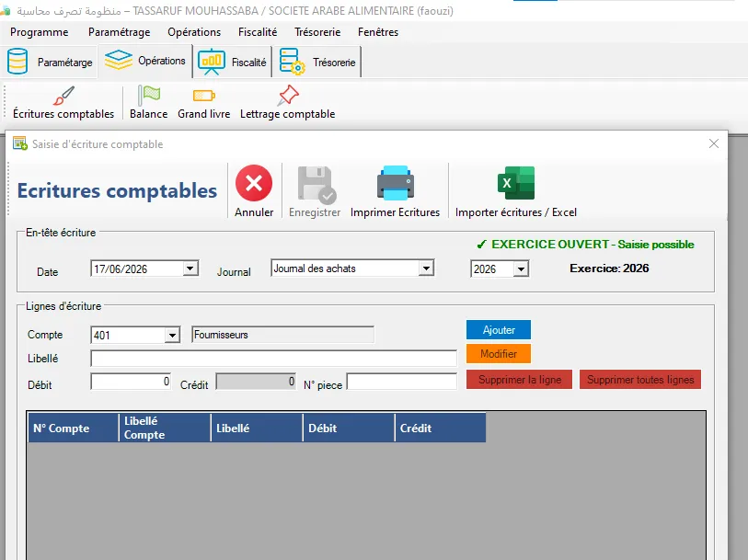Image resolution: width=748 pixels, height=560 pixels.
Task: Open the Fiscalité menu
Action: pyautogui.click(x=258, y=32)
